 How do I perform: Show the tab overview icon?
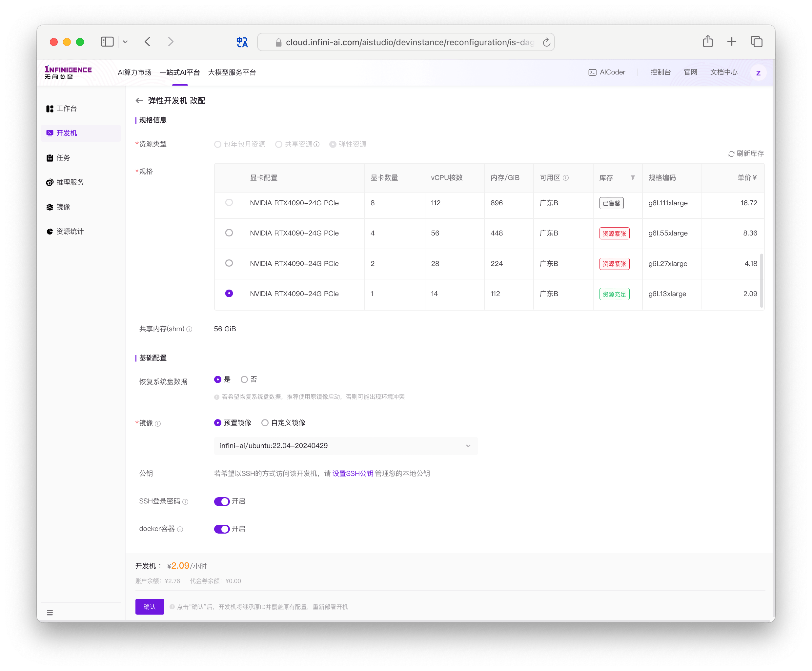coord(756,42)
